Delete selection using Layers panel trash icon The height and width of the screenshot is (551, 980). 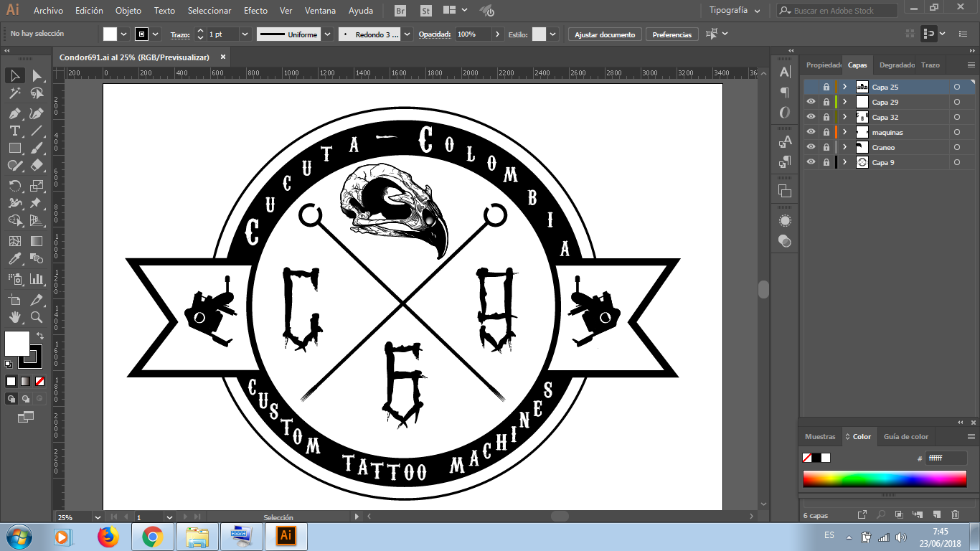(x=955, y=514)
